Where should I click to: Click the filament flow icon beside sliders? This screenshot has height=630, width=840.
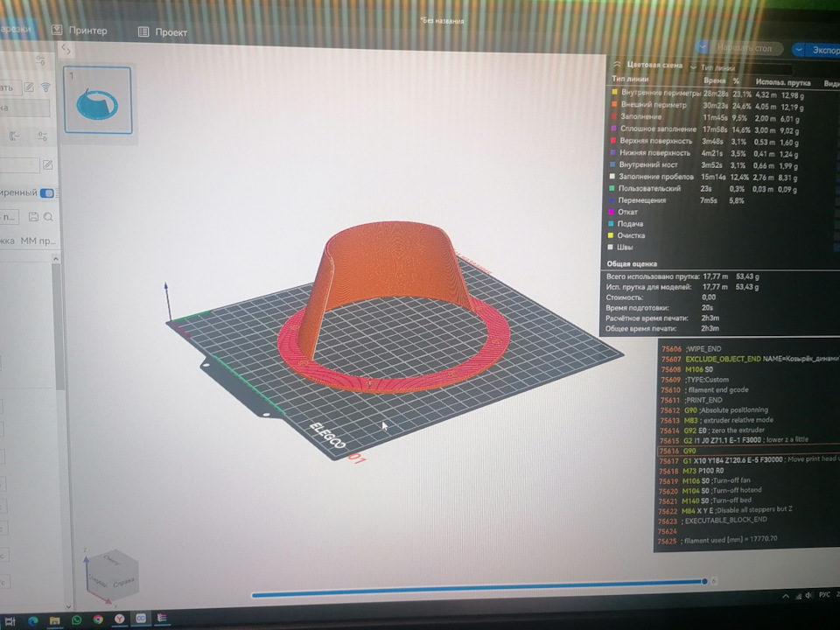(x=15, y=136)
